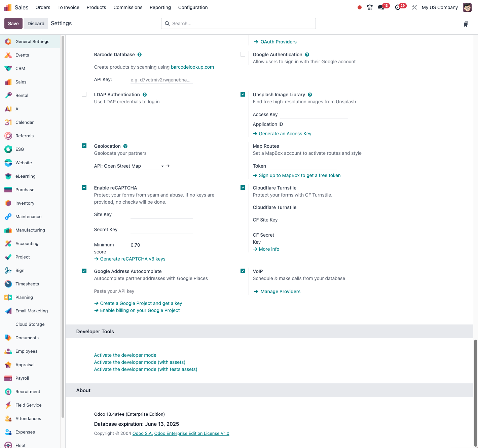Click the bookmark icon near the search bar
The height and width of the screenshot is (448, 478).
click(466, 24)
